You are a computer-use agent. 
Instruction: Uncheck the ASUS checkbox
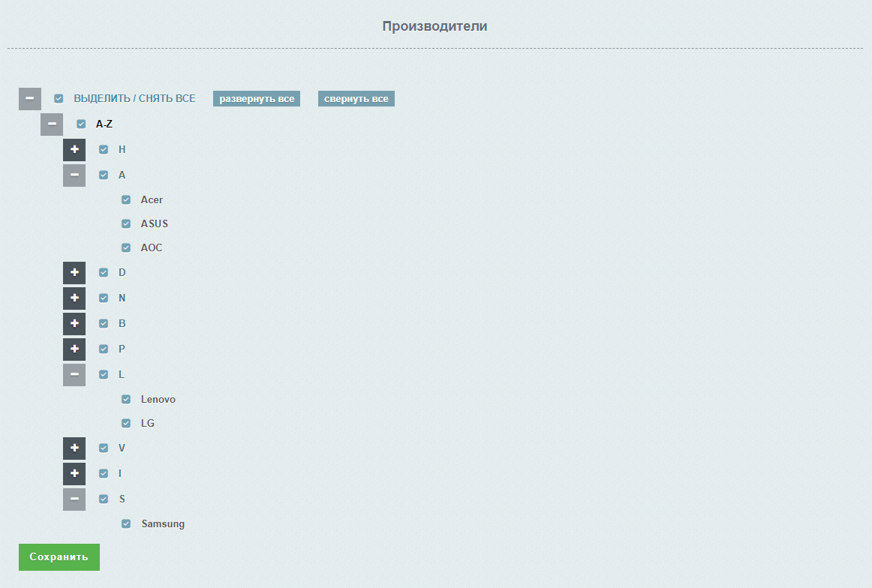(126, 224)
